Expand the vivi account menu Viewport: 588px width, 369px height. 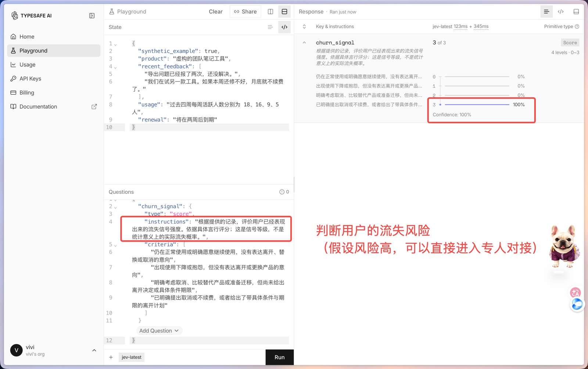pyautogui.click(x=94, y=350)
